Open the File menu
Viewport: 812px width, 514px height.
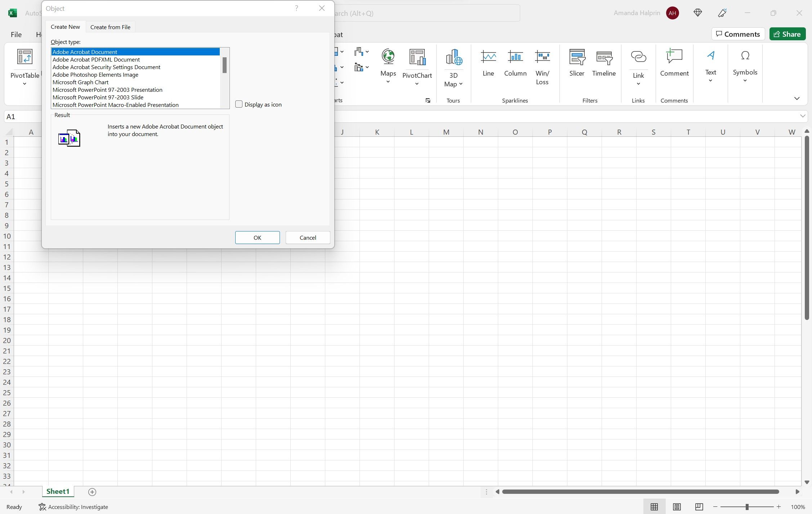16,34
